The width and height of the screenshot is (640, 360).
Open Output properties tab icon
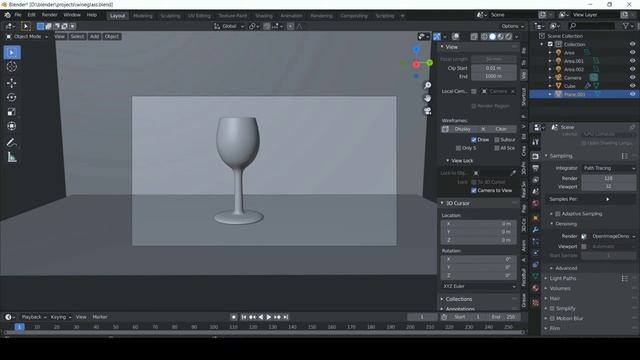pyautogui.click(x=536, y=168)
